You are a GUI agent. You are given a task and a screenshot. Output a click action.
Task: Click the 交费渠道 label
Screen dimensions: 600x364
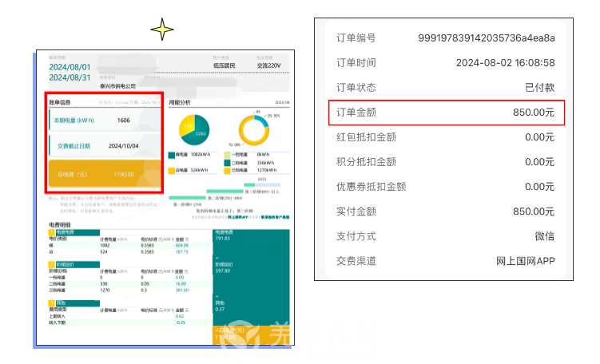[x=356, y=261]
